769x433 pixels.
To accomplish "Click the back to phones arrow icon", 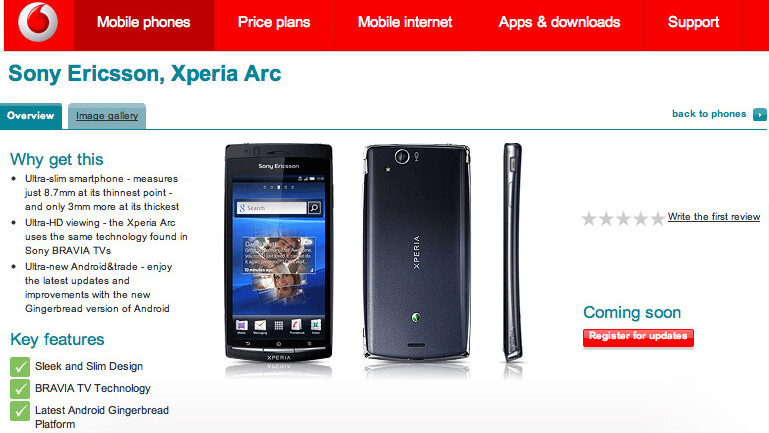I will pos(760,114).
